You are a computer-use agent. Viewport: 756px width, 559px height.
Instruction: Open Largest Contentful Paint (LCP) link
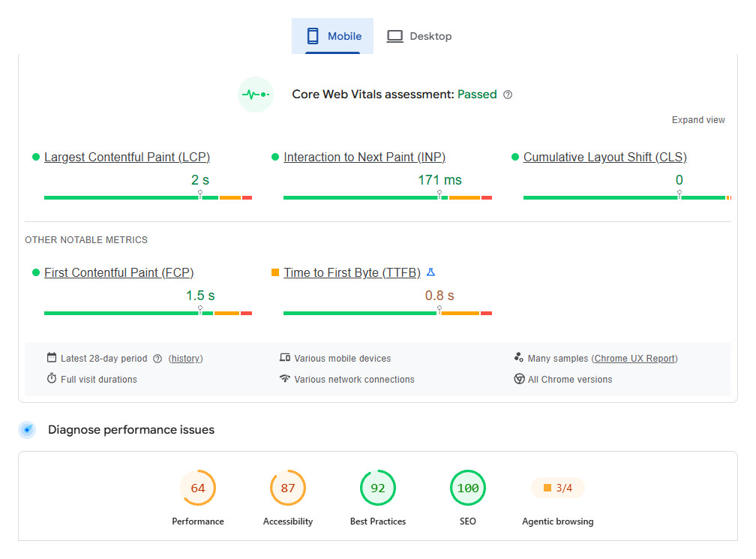coord(127,158)
